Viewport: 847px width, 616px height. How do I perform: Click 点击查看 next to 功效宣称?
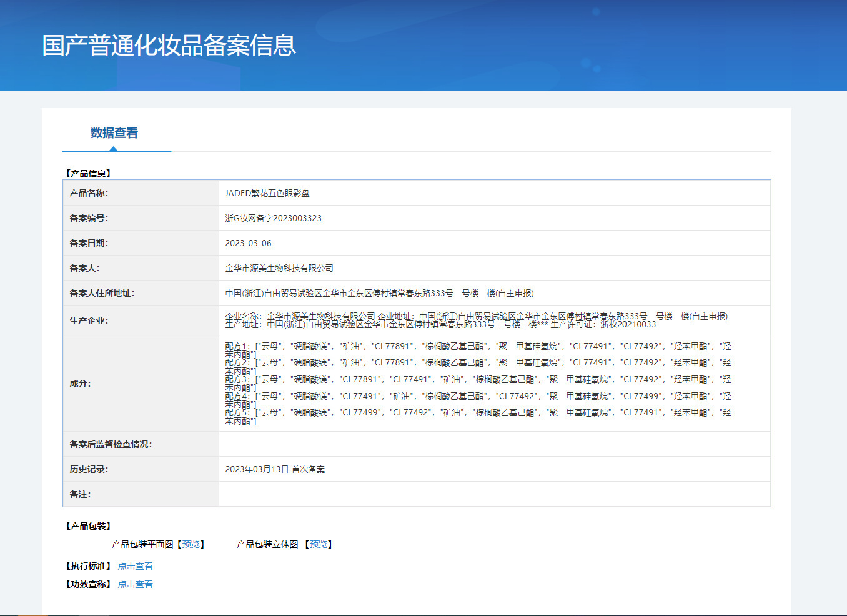pyautogui.click(x=135, y=584)
